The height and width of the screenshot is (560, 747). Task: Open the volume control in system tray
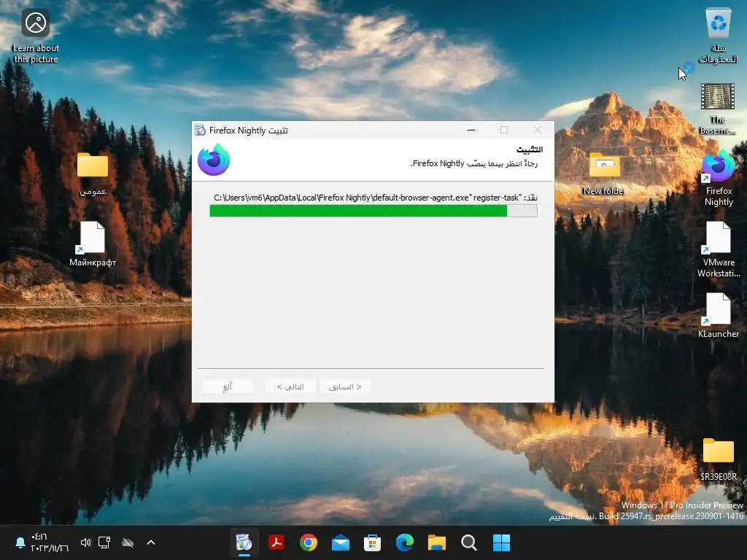[86, 542]
